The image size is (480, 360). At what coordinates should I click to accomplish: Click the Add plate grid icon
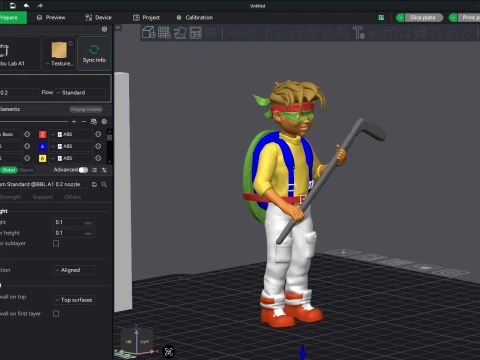(164, 33)
